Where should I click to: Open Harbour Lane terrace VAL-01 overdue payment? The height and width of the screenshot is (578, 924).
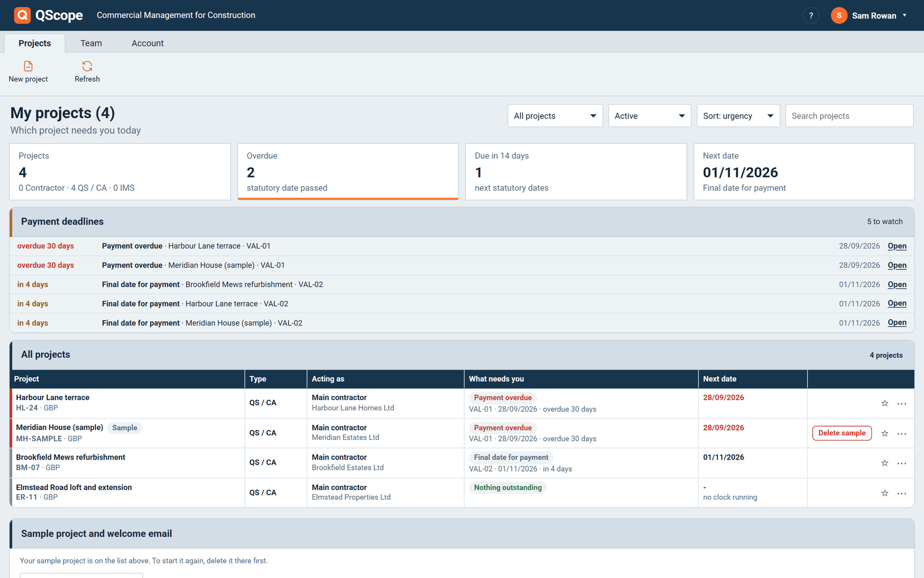coord(897,246)
